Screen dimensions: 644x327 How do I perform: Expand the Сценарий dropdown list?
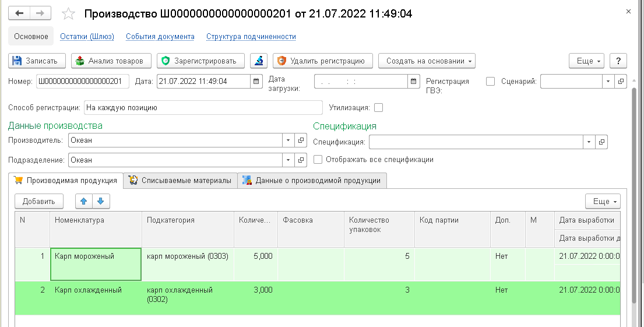[x=608, y=82]
